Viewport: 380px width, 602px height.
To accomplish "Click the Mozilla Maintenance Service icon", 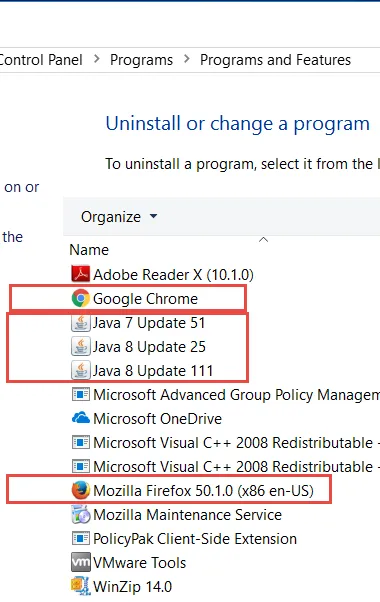I will [81, 514].
